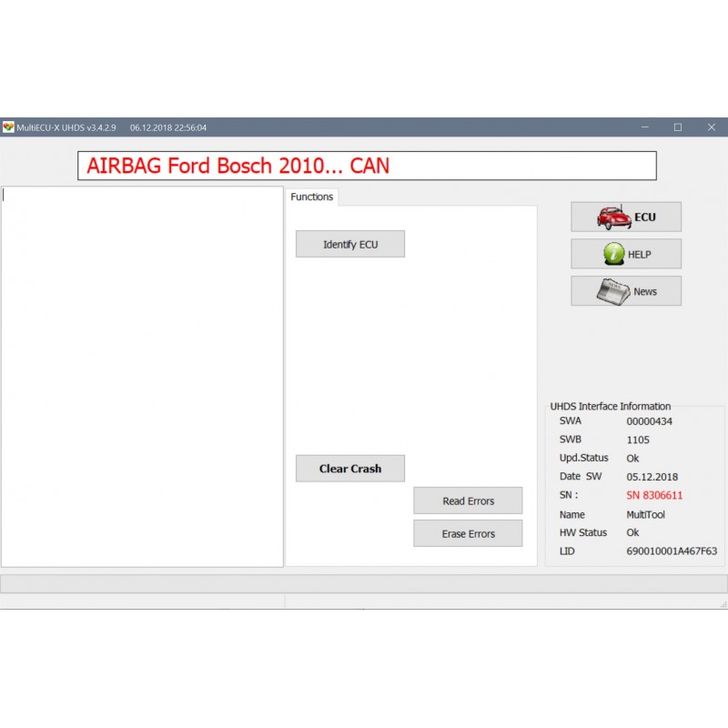
Task: Click the red car ECU icon
Action: 613,217
